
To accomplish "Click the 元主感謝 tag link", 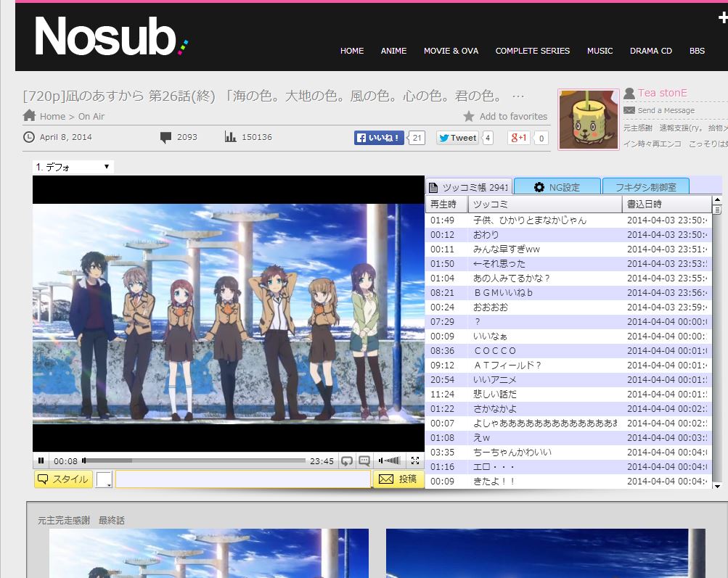I will pyautogui.click(x=637, y=128).
